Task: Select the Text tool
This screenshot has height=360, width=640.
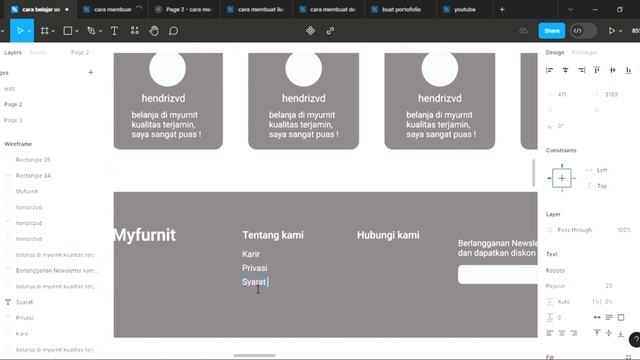Action: [114, 31]
